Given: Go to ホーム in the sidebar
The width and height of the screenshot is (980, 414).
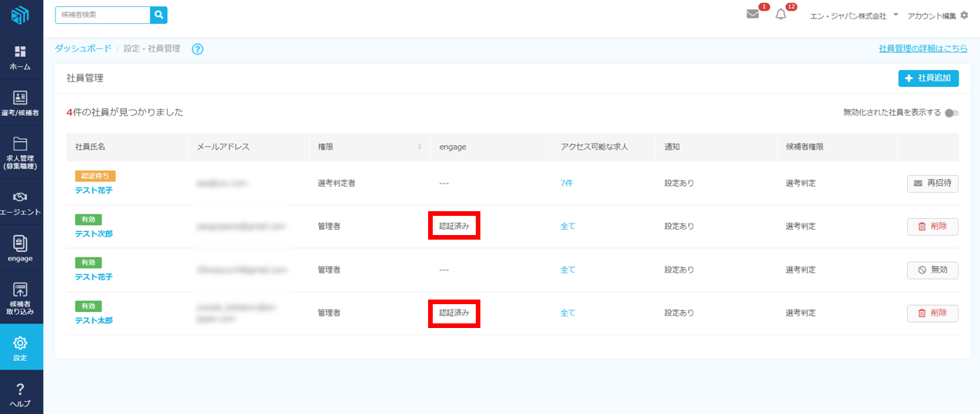Looking at the screenshot, I should pyautogui.click(x=21, y=58).
